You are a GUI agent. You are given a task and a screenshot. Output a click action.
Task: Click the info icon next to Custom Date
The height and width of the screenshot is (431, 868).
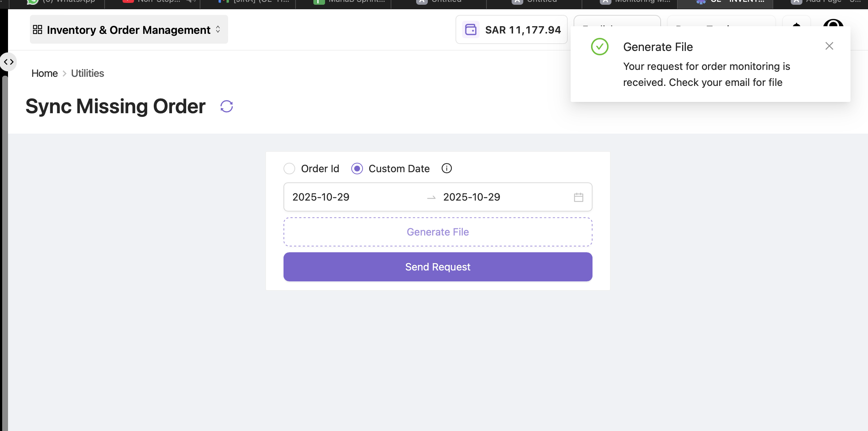(x=446, y=168)
